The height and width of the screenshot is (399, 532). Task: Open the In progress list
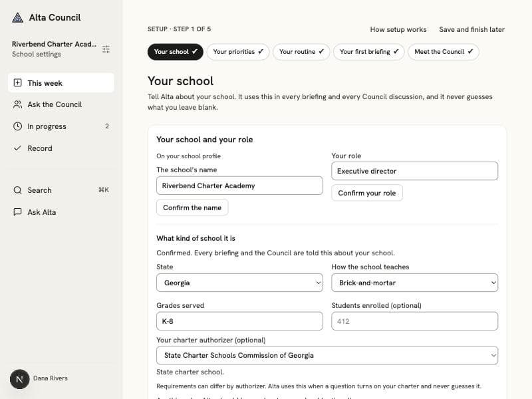coord(61,126)
